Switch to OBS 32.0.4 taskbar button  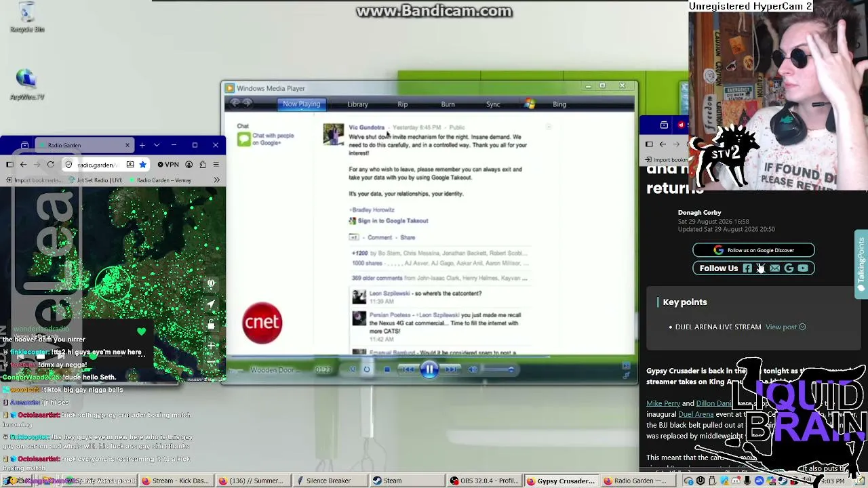pos(484,481)
